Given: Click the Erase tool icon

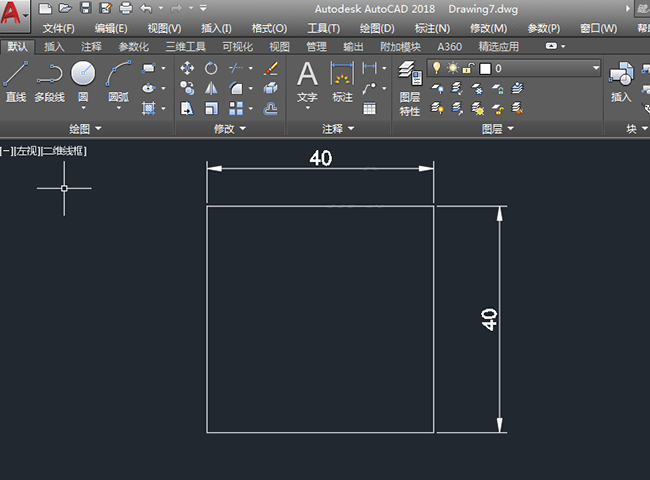Looking at the screenshot, I should pyautogui.click(x=270, y=68).
